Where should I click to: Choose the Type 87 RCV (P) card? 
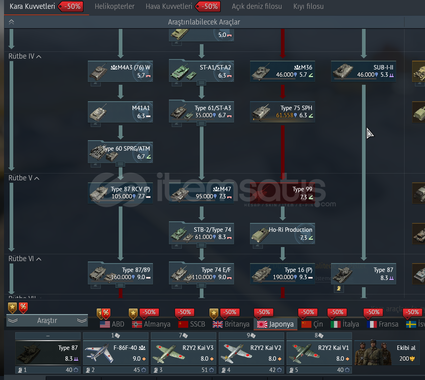[120, 192]
